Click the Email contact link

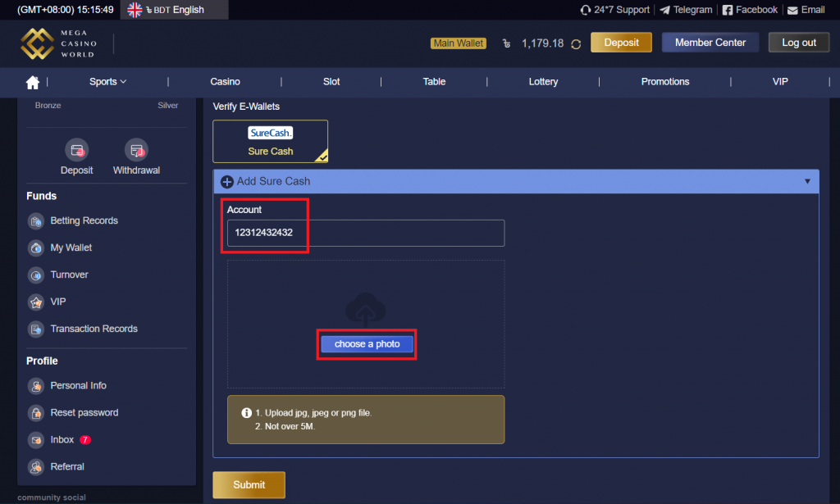coord(813,10)
